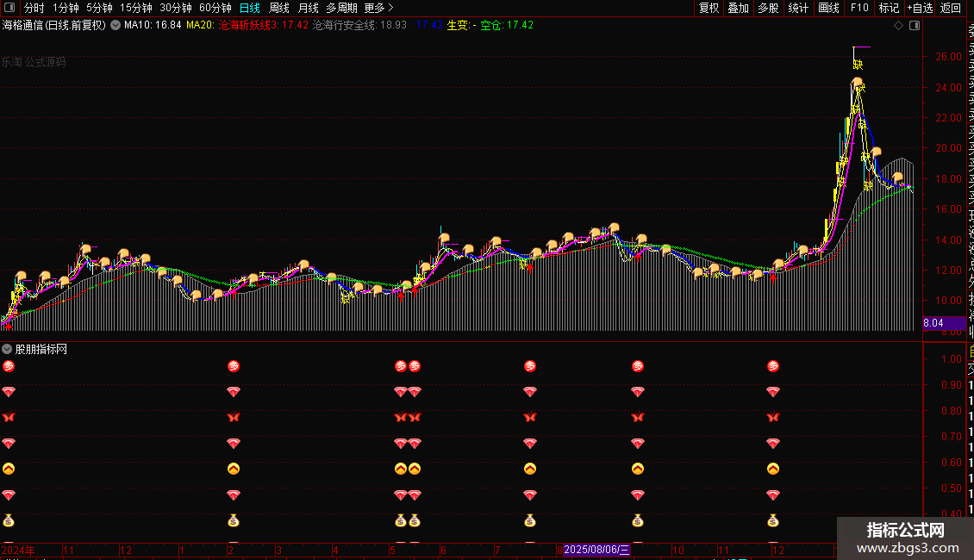
Task: Click the 复权 button
Action: (709, 8)
